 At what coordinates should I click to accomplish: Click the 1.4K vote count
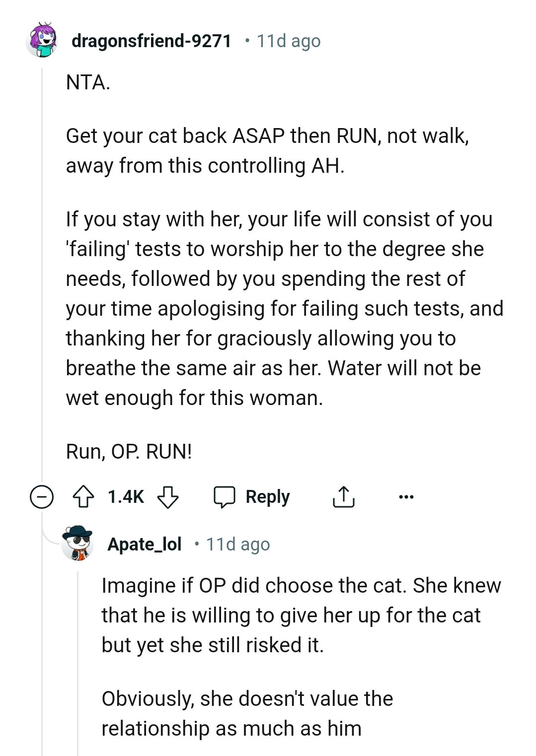point(125,496)
